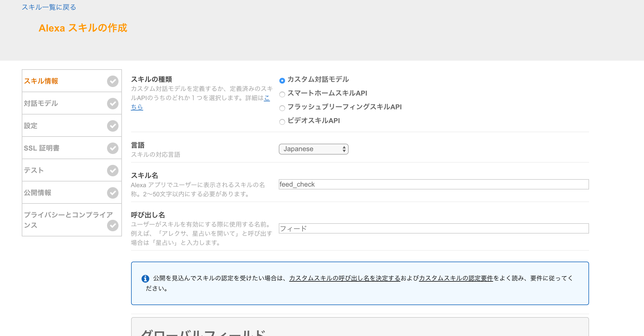Click the 呼び出し名 field containing フィード

(434, 228)
